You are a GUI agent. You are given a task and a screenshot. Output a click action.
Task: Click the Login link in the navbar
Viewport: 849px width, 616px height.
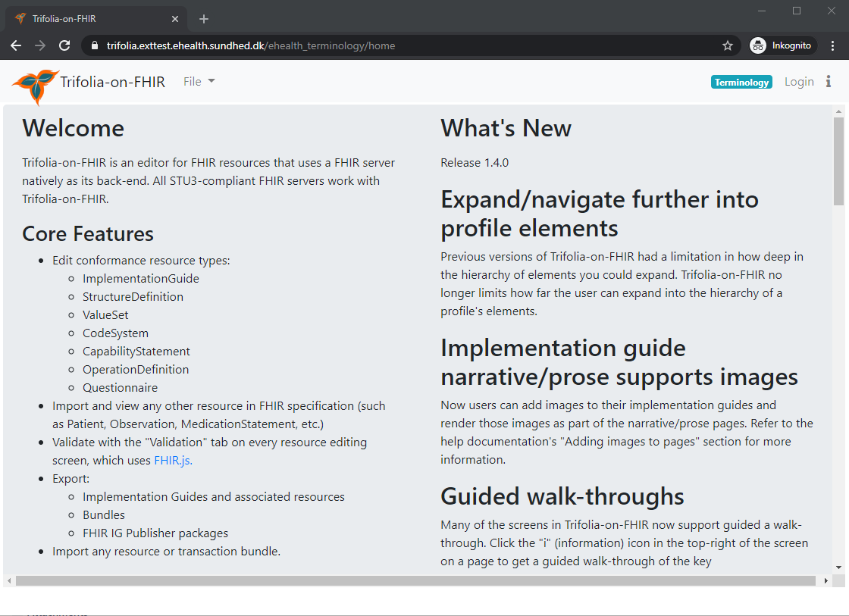coord(799,82)
